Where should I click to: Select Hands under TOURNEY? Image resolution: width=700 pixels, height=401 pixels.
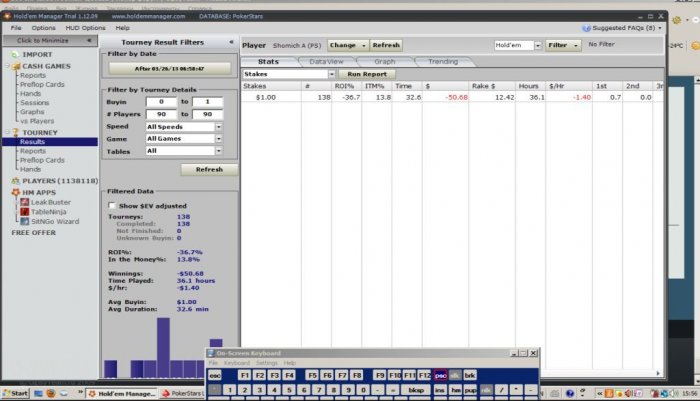point(30,169)
